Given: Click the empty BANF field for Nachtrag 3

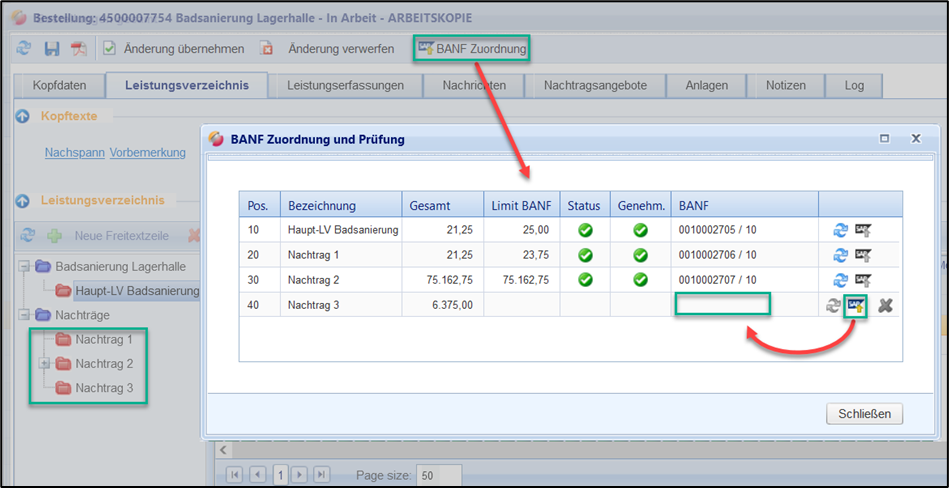Looking at the screenshot, I should pyautogui.click(x=722, y=304).
